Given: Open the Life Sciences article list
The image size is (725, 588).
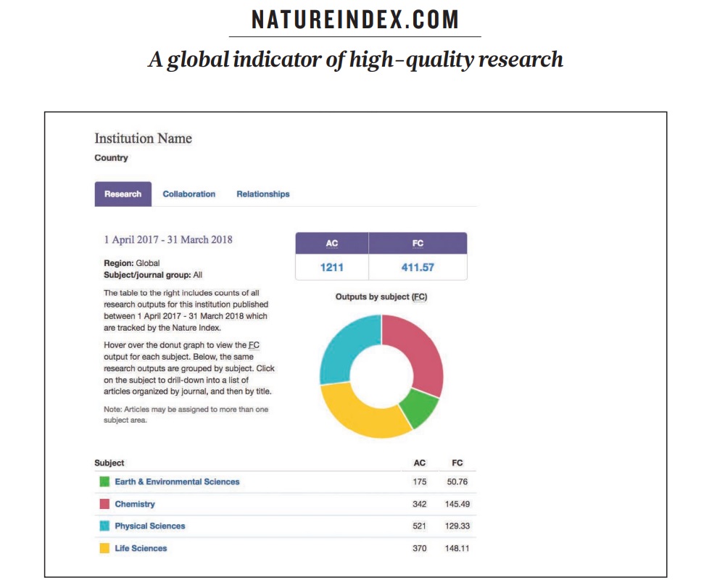Looking at the screenshot, I should (x=139, y=547).
